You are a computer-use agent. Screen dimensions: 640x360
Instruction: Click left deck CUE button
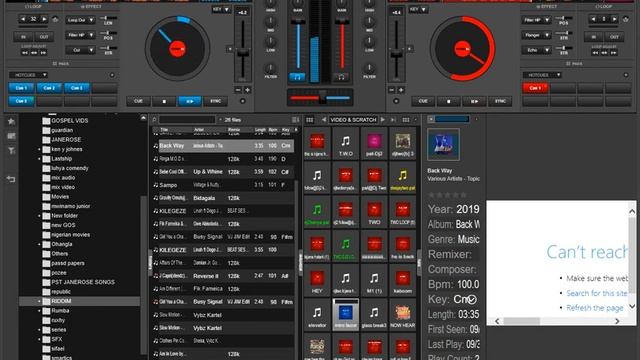tap(138, 101)
